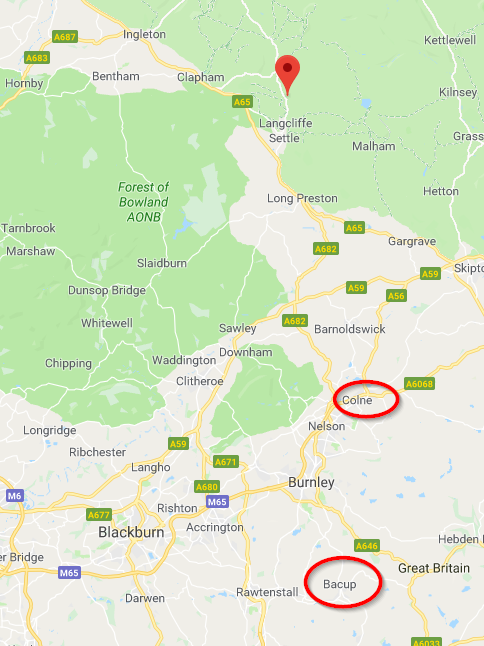Click the A671 road shield
The width and height of the screenshot is (484, 646).
tap(226, 462)
